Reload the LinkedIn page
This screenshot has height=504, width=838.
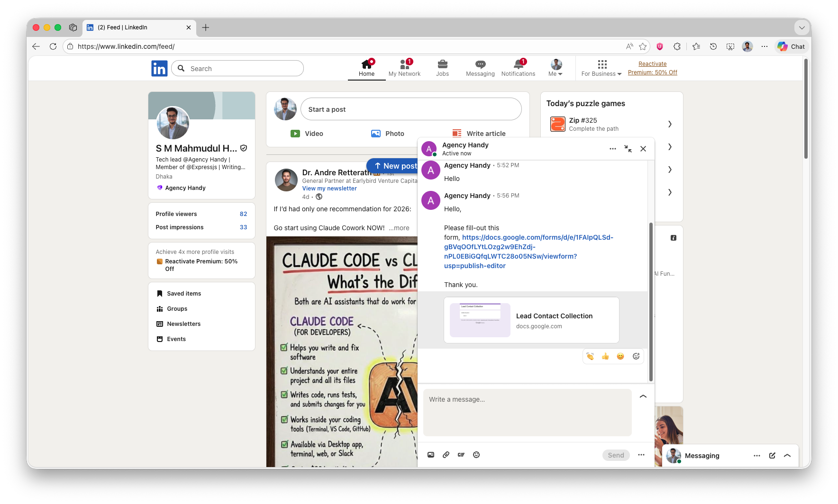(x=53, y=46)
